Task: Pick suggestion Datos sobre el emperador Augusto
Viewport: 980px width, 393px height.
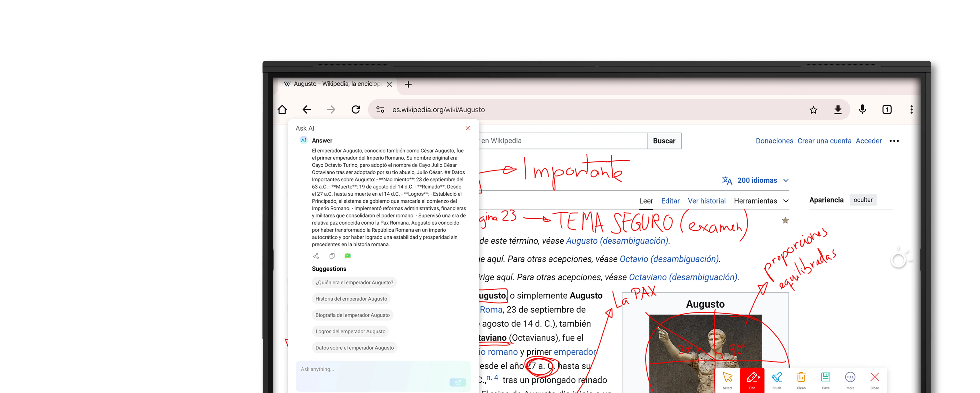Action: coord(355,348)
